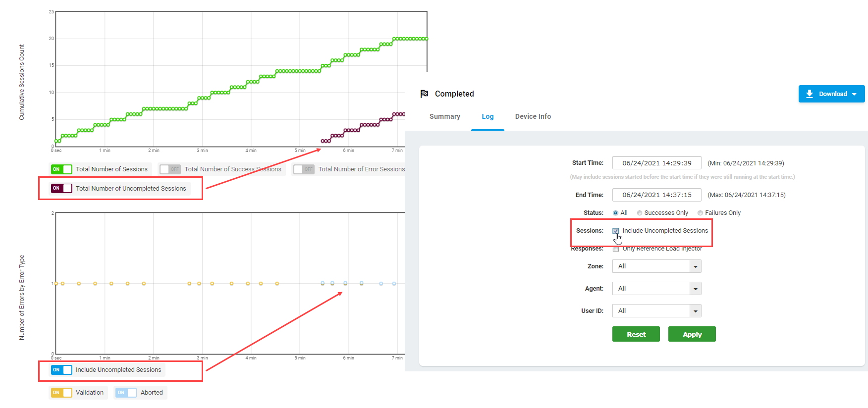
Task: Click the Apply button
Action: click(x=692, y=334)
